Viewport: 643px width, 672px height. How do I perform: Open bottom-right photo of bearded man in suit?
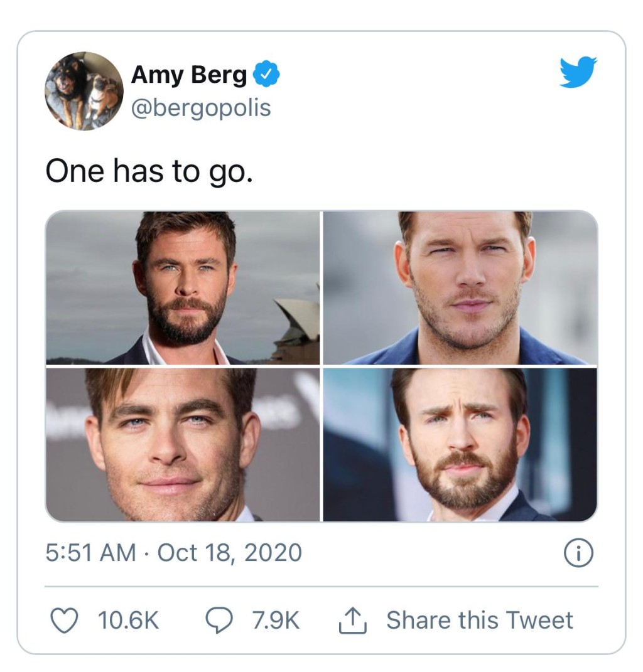[460, 445]
